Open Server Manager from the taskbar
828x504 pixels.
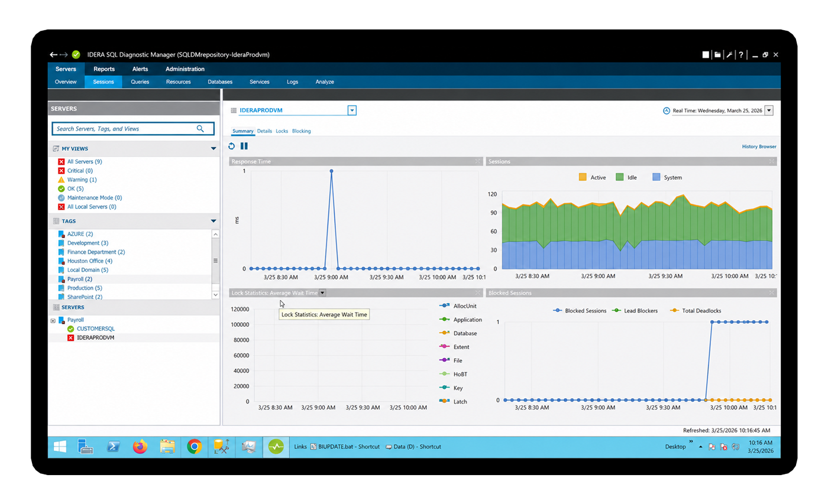pos(86,447)
